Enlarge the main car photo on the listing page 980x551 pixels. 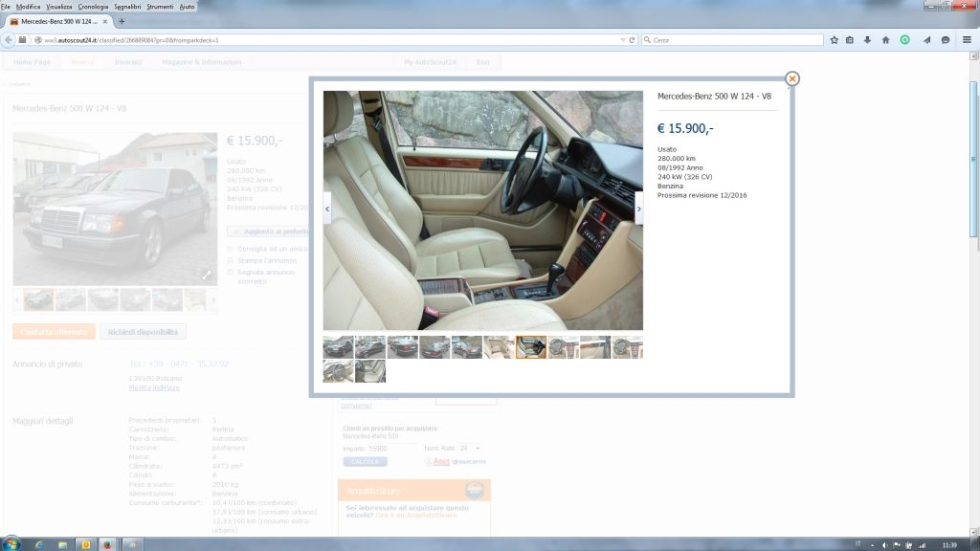pos(207,275)
